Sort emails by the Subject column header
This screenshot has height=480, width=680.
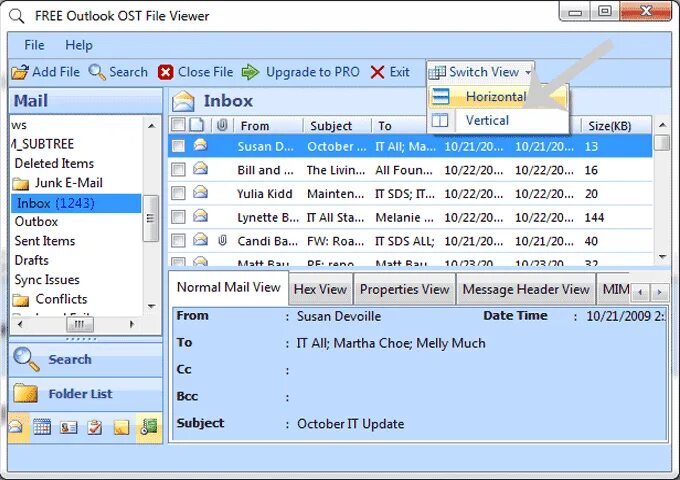pos(337,126)
